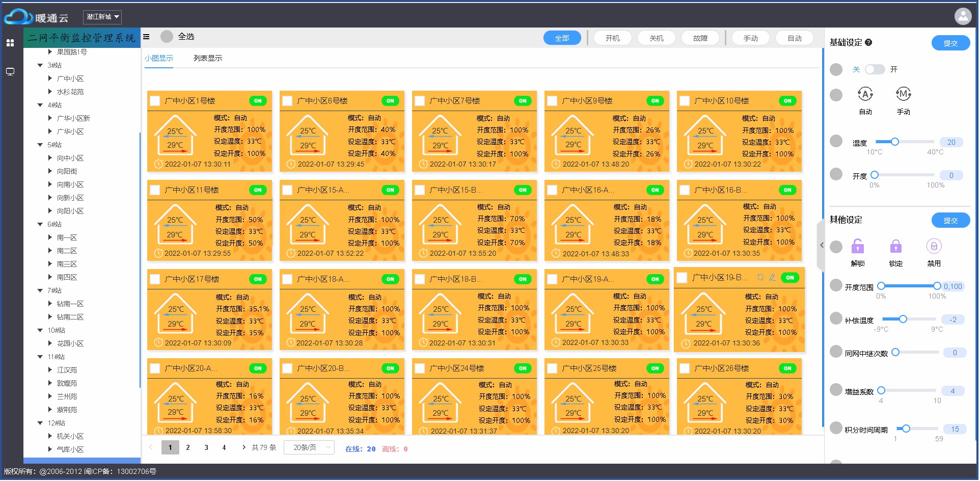The height and width of the screenshot is (481, 980).
Task: Select the 自动 mode icon
Action: (x=865, y=94)
